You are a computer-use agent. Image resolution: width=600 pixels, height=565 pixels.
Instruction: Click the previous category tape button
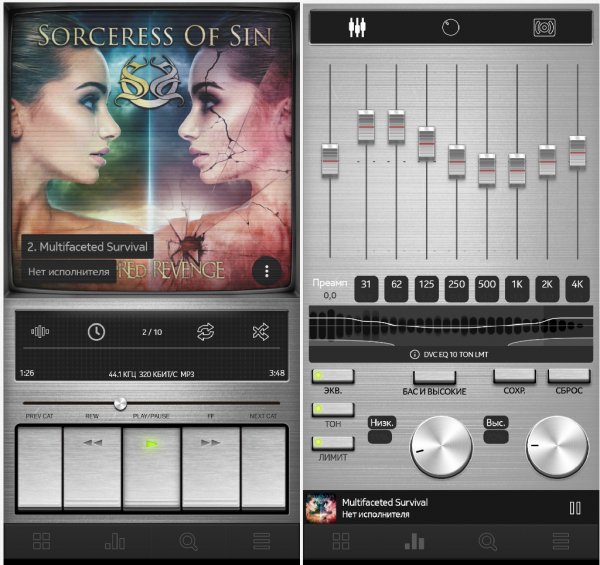coord(40,467)
